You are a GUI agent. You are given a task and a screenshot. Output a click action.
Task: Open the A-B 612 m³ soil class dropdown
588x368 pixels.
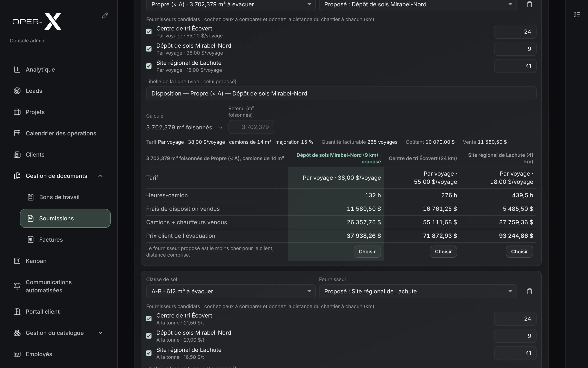coord(231,291)
